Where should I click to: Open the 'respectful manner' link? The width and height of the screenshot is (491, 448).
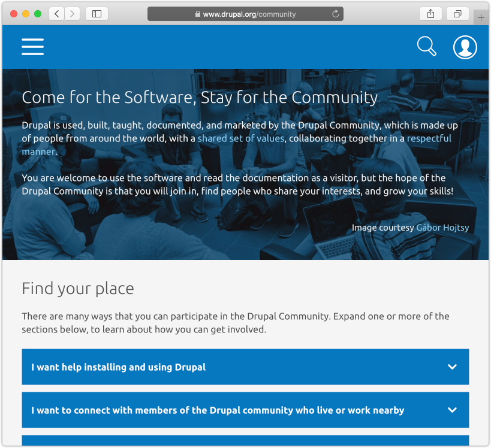pyautogui.click(x=429, y=138)
